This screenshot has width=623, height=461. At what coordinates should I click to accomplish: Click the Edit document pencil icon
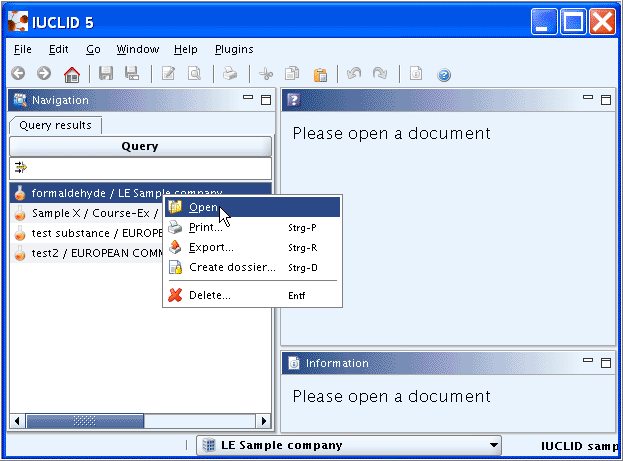coord(168,74)
